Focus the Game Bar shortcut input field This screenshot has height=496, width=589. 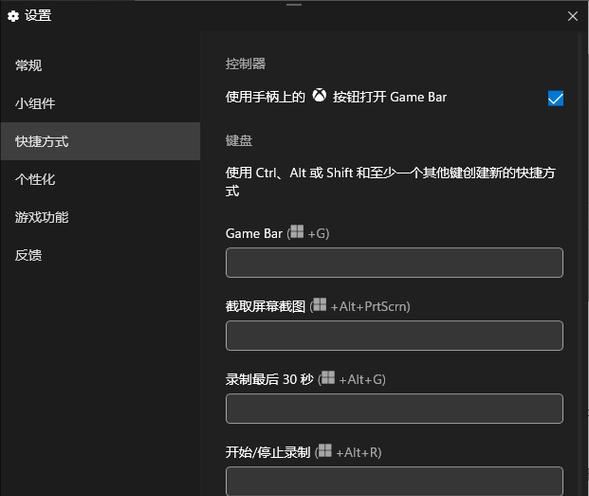394,263
